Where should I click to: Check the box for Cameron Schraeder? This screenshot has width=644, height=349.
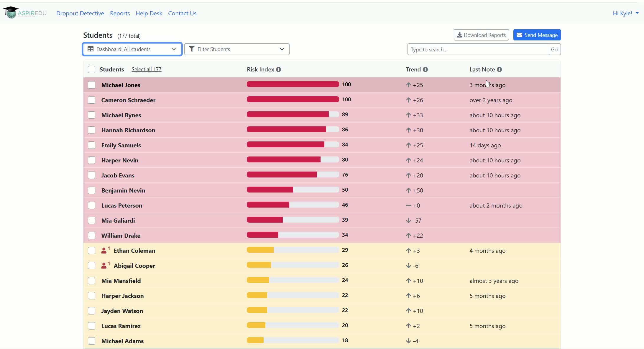coord(91,100)
